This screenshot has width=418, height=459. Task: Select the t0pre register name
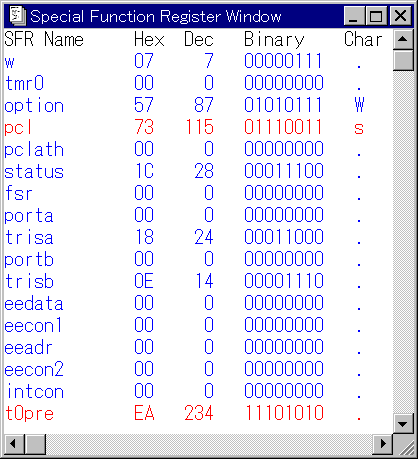click(x=30, y=413)
